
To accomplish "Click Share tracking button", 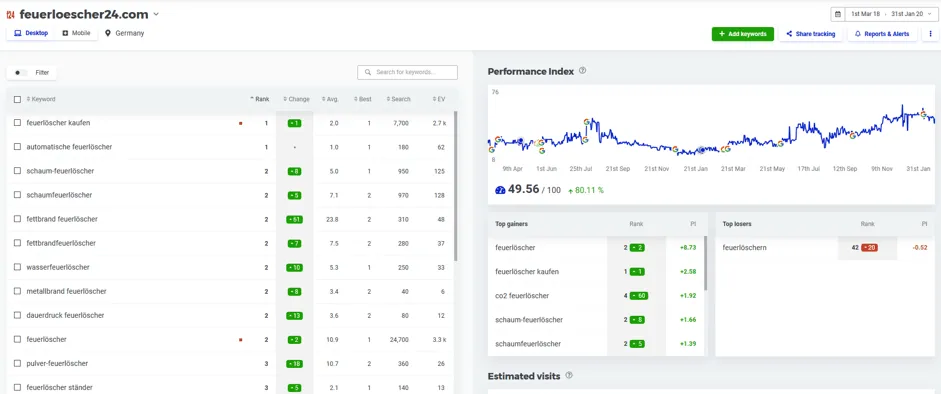I will click(x=810, y=34).
